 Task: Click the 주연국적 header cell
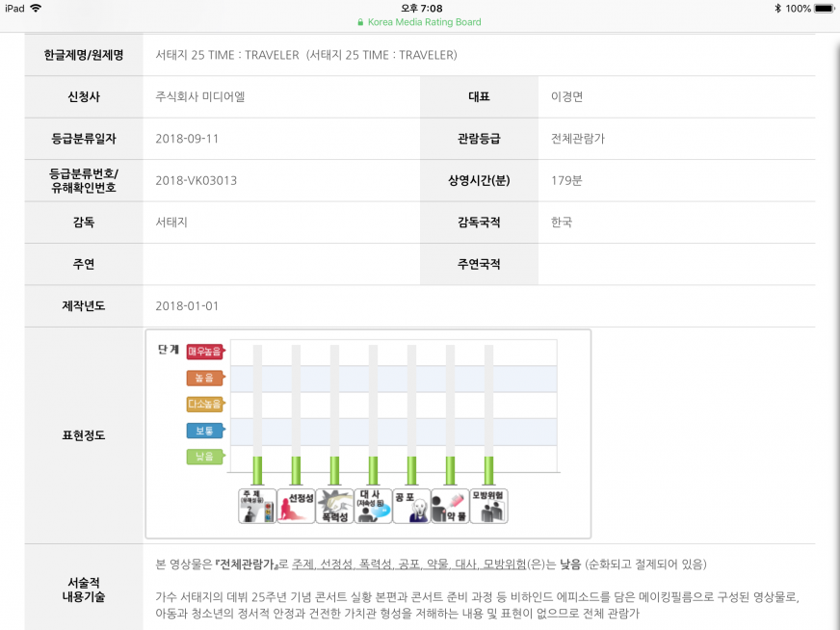click(x=480, y=264)
